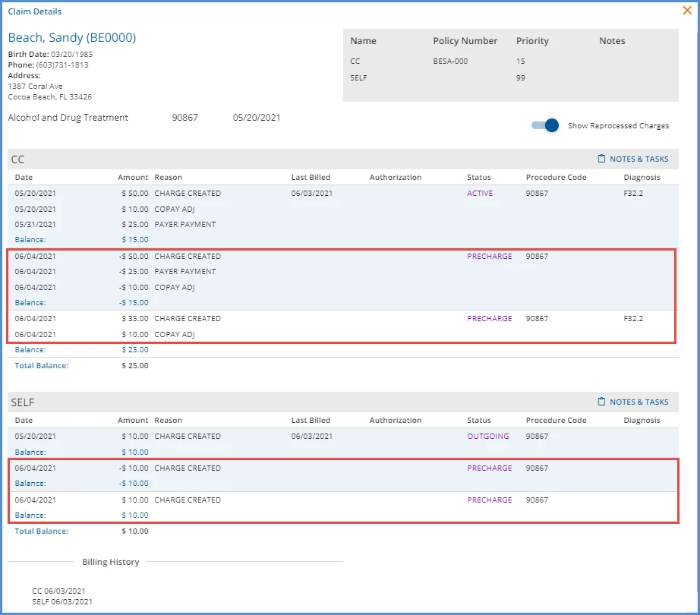Click the CC 06/03/2021 billing history entry
The width and height of the screenshot is (700, 615).
tap(58, 591)
